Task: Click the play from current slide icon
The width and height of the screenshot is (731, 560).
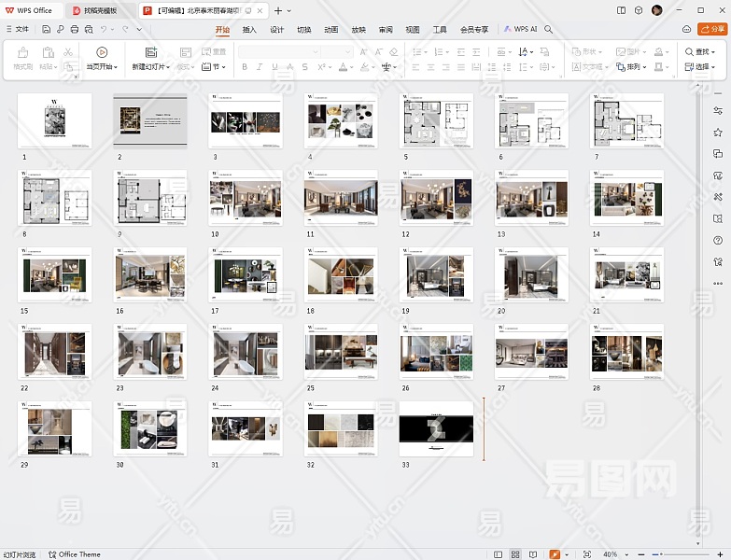Action: coord(102,52)
